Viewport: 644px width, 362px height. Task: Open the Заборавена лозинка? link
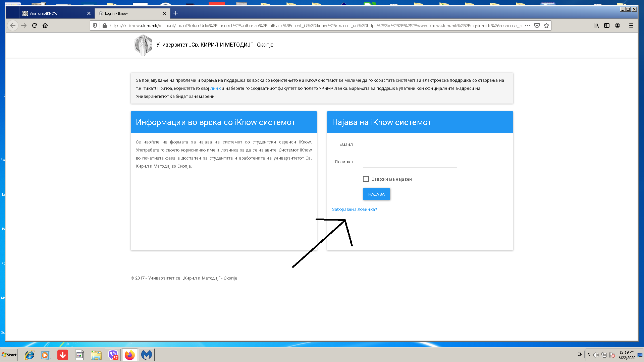(355, 209)
